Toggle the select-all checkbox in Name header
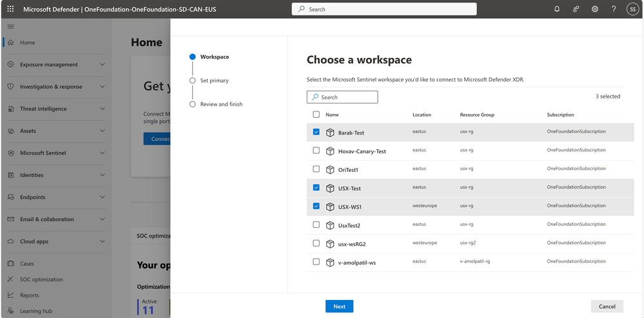 click(317, 115)
